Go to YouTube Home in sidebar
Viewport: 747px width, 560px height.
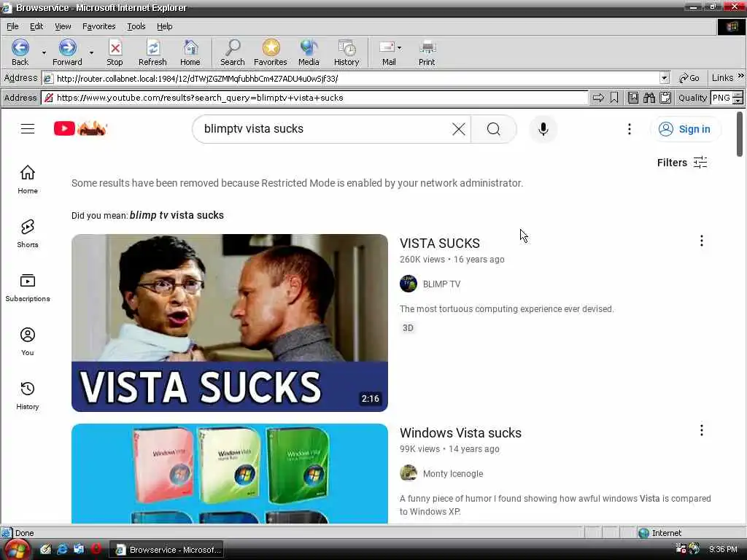click(28, 179)
